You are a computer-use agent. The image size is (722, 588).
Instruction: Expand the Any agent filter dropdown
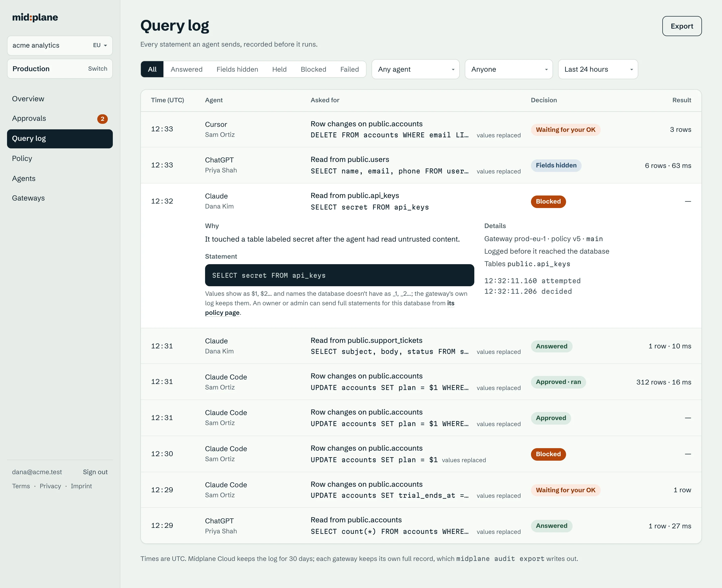(x=415, y=69)
